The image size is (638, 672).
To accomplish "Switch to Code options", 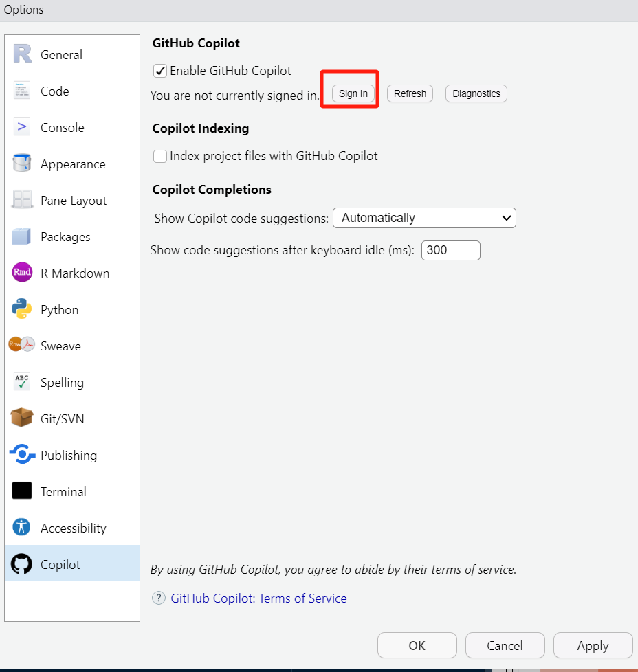I will point(72,91).
